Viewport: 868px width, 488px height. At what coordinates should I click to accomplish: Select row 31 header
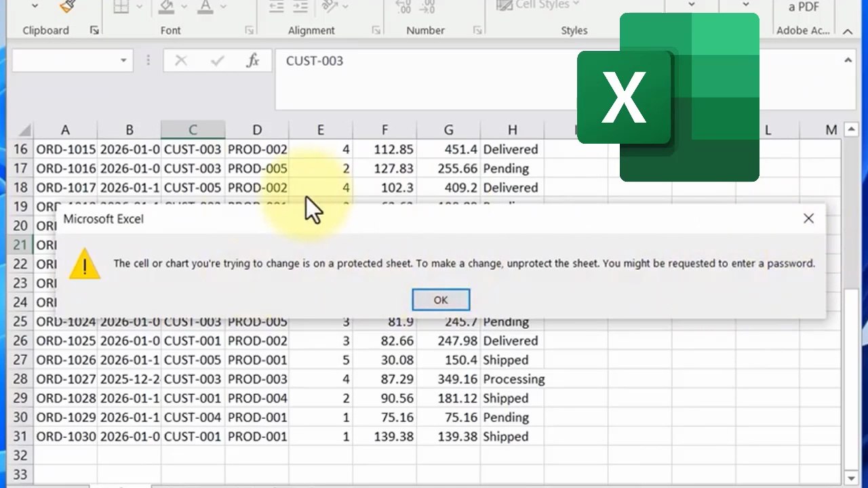click(x=20, y=436)
